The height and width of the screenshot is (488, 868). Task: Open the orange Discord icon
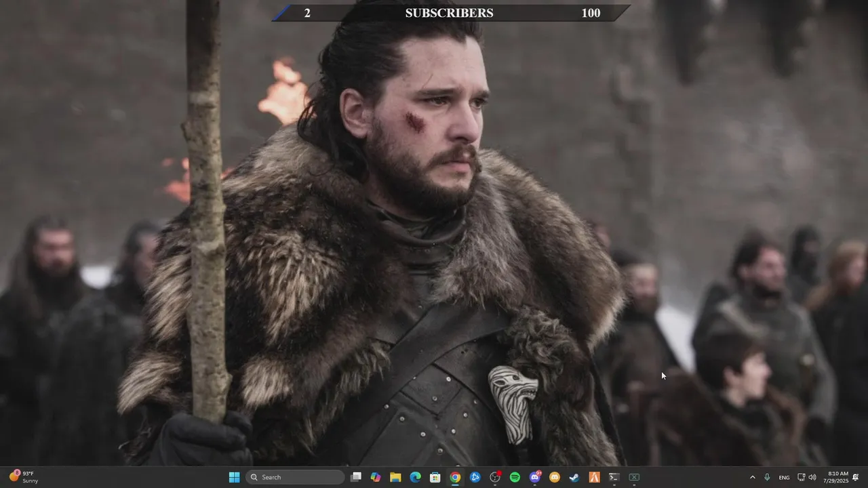click(x=555, y=477)
